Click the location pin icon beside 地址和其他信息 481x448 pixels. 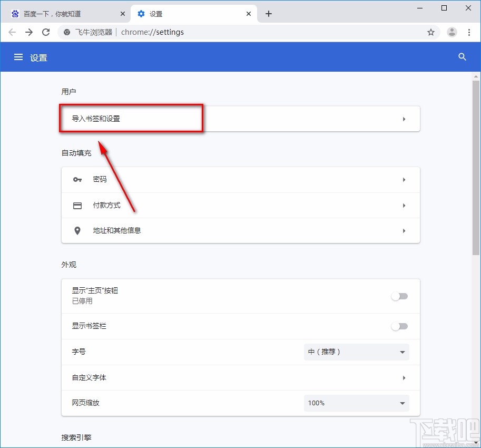tap(77, 230)
